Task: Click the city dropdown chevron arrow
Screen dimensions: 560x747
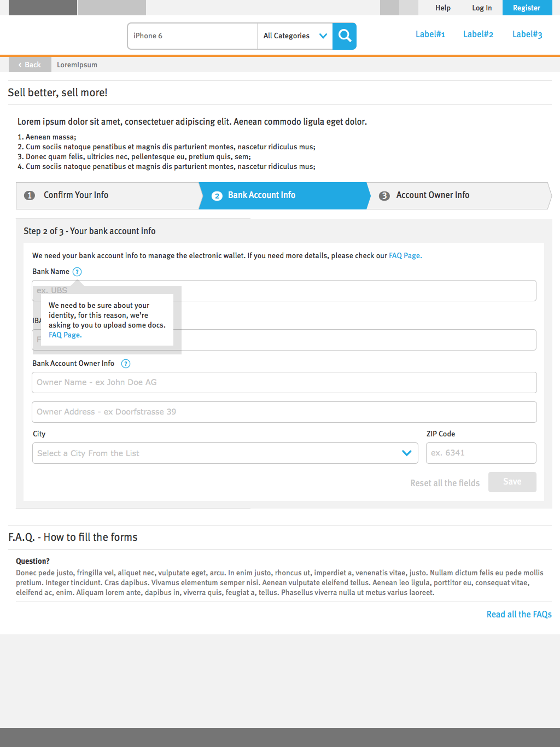Action: 406,453
